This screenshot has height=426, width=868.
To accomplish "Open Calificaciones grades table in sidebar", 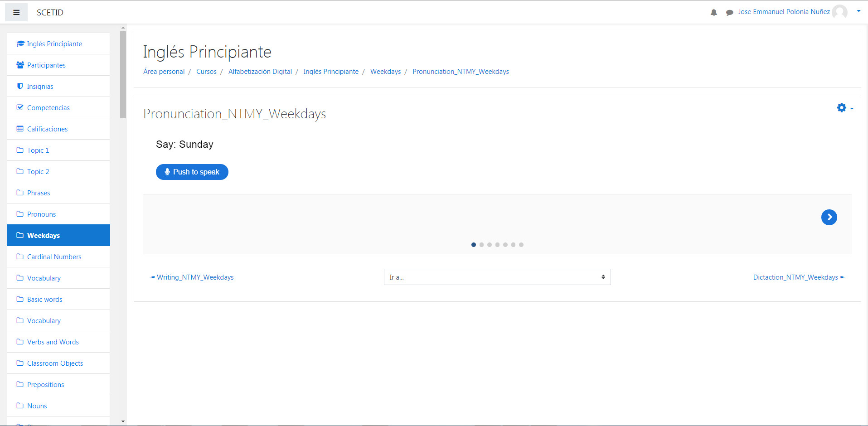I will tap(47, 129).
